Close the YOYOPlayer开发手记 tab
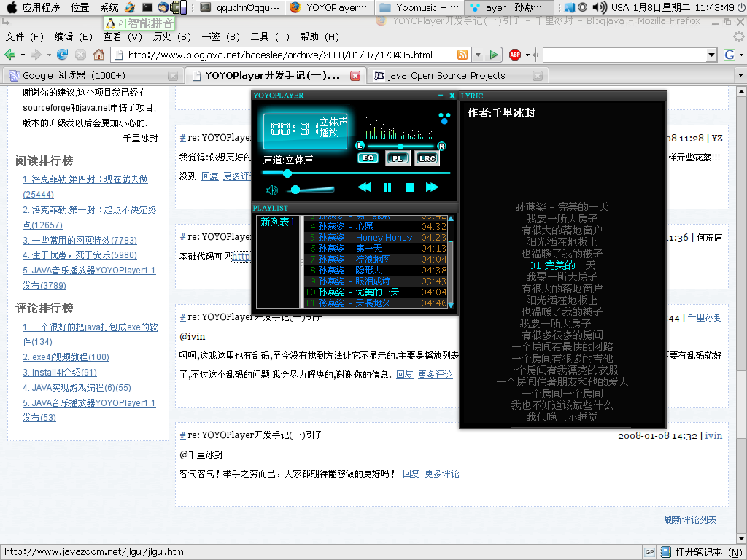This screenshot has height=560, width=747. point(355,76)
